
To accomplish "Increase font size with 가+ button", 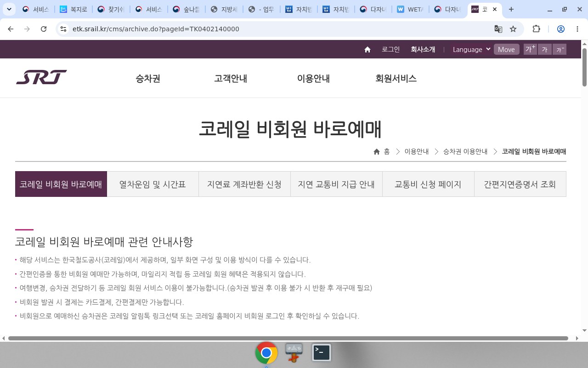I will 531,49.
